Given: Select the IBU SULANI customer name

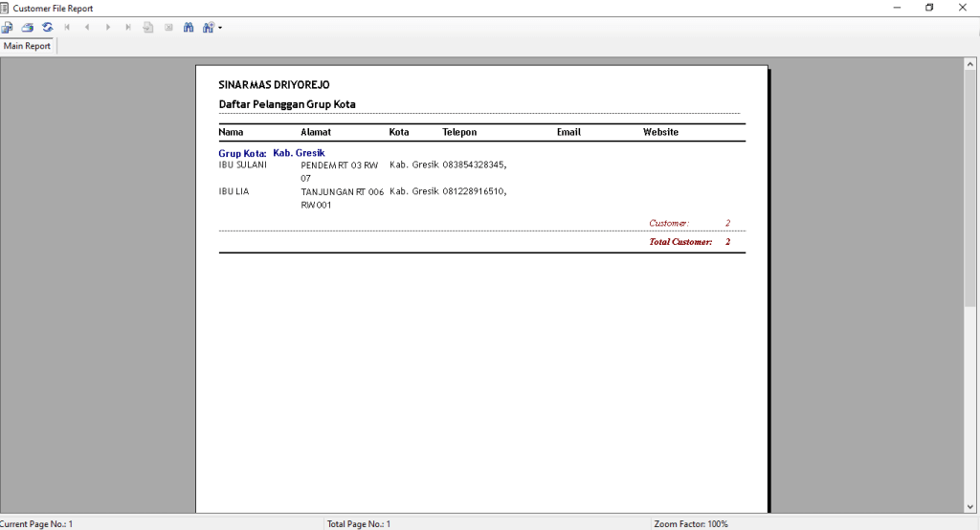Looking at the screenshot, I should 242,165.
